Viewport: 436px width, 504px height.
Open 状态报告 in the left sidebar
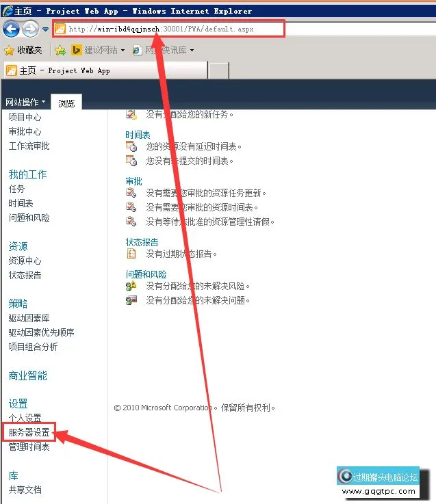coord(25,275)
